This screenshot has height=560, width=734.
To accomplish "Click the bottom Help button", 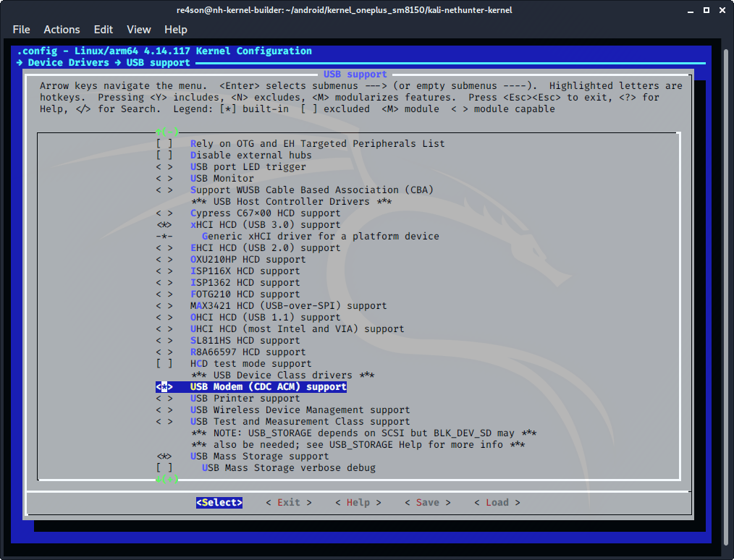I will [x=358, y=502].
